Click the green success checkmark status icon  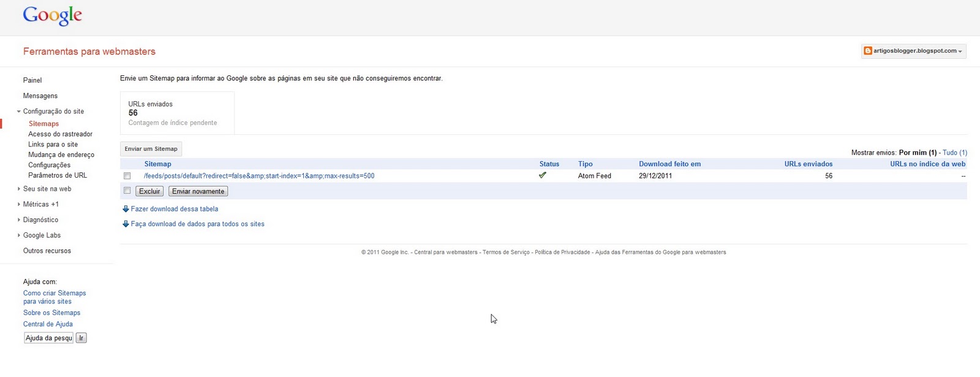(x=542, y=175)
